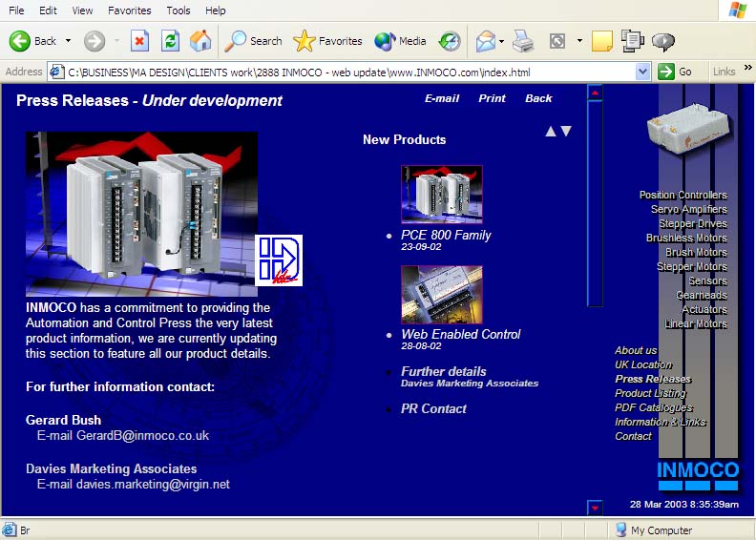Click the blue scrollbar thumb
The width and height of the screenshot is (756, 540).
595,203
